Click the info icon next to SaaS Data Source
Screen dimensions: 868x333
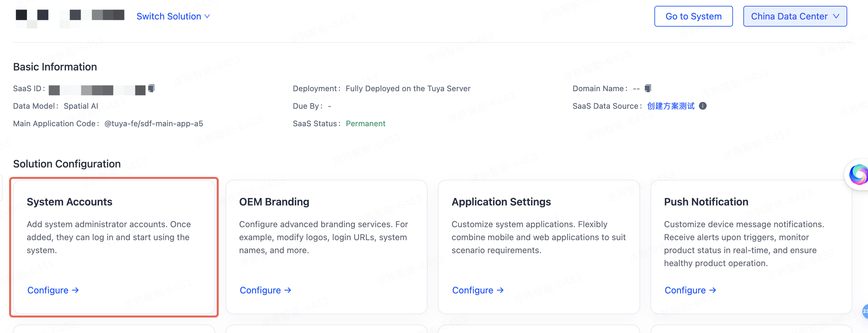[x=702, y=106]
